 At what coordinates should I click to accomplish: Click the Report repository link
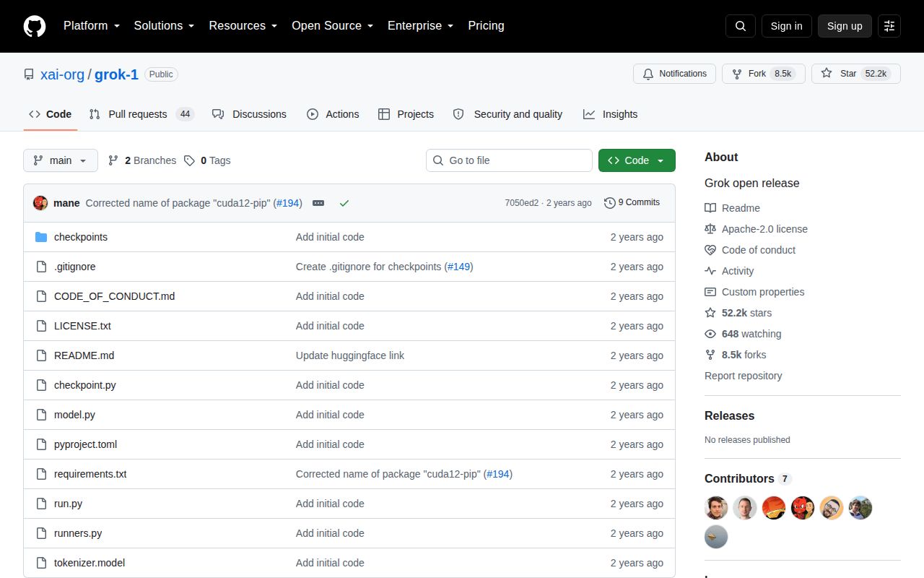pos(743,376)
